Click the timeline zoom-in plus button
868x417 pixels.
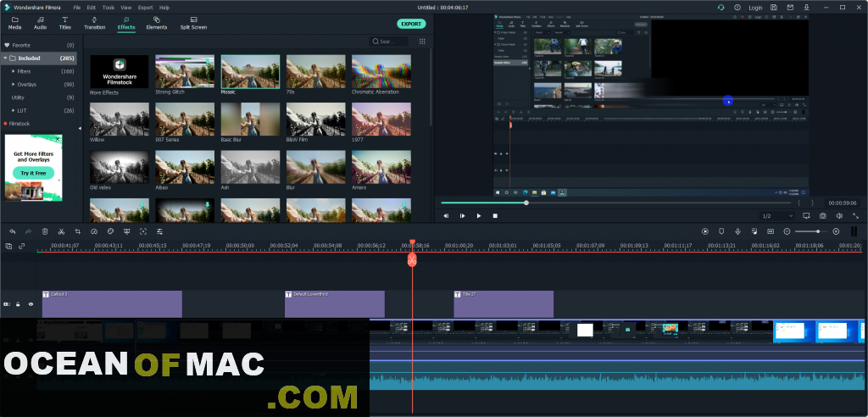point(836,231)
